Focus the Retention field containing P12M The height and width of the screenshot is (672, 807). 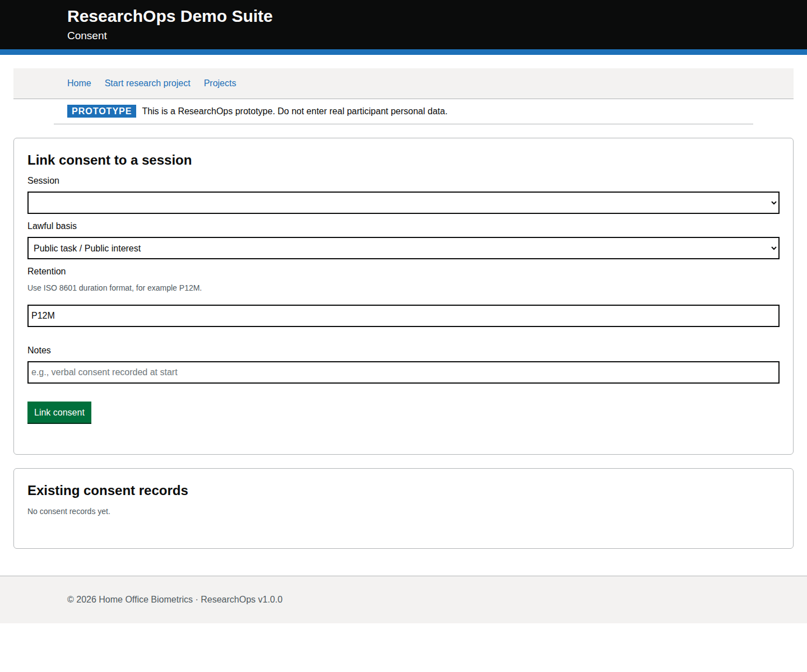pos(403,316)
